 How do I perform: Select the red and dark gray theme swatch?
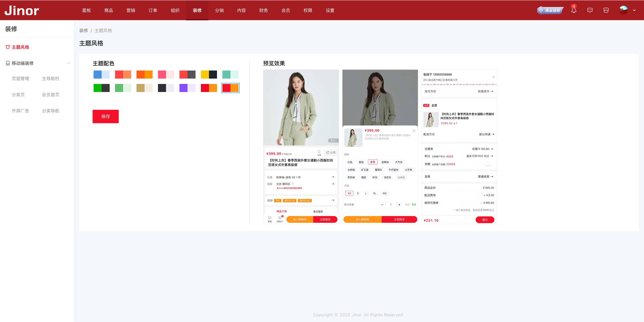point(187,74)
